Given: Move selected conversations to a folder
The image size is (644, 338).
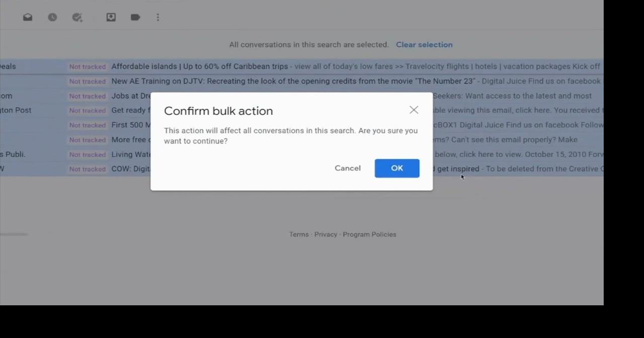Looking at the screenshot, I should tap(111, 17).
